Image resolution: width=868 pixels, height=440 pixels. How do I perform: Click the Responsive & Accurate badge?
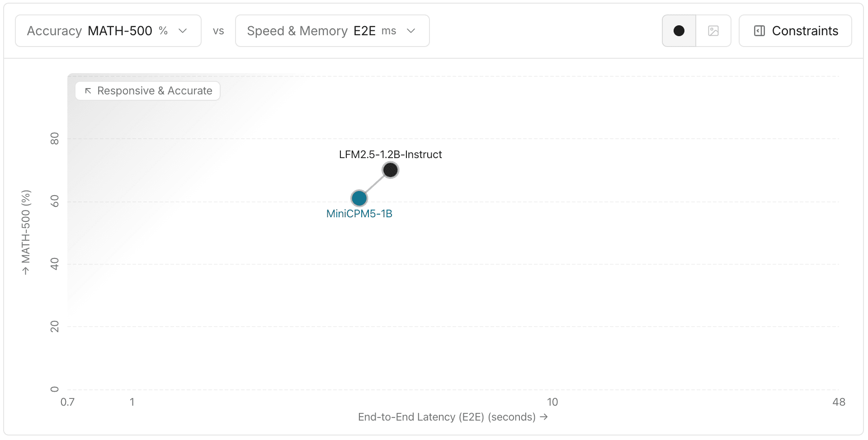148,91
